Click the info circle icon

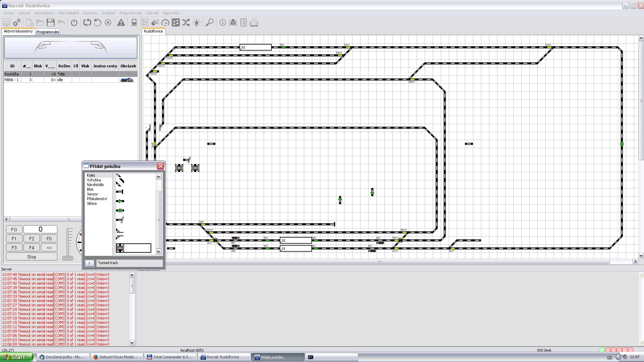point(222,23)
